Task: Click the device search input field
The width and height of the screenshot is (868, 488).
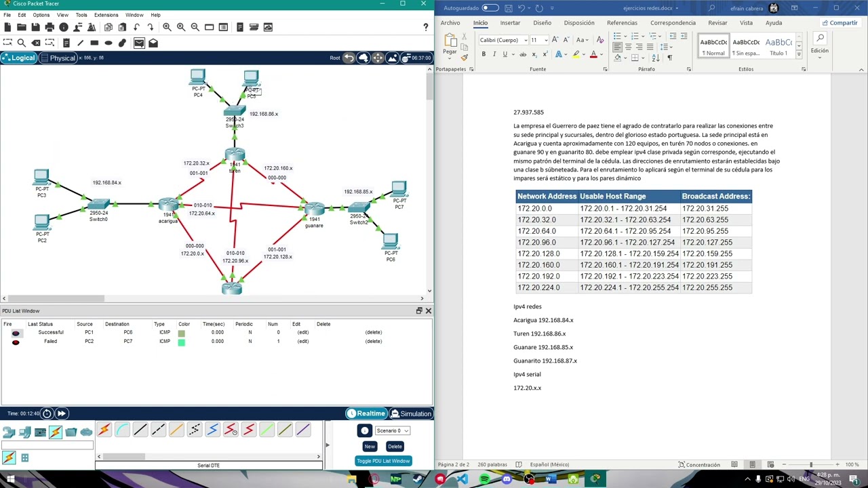Action: [47, 445]
